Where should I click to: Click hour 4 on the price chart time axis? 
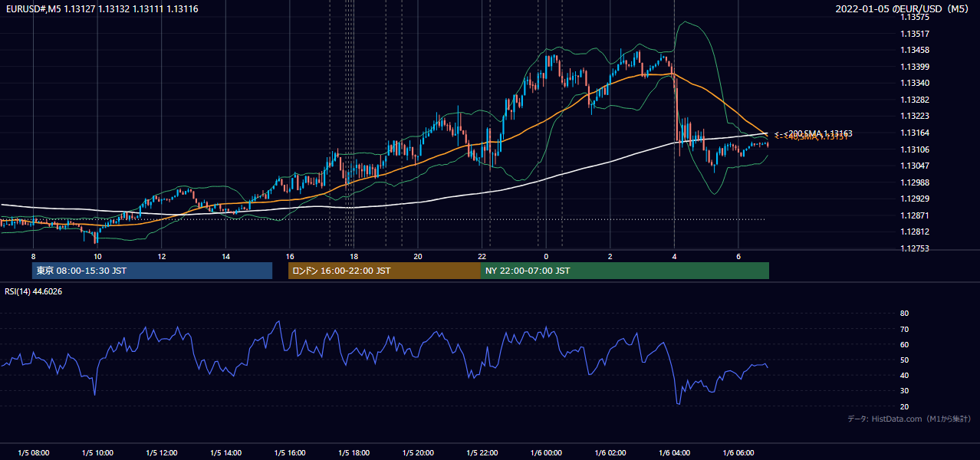pos(674,256)
